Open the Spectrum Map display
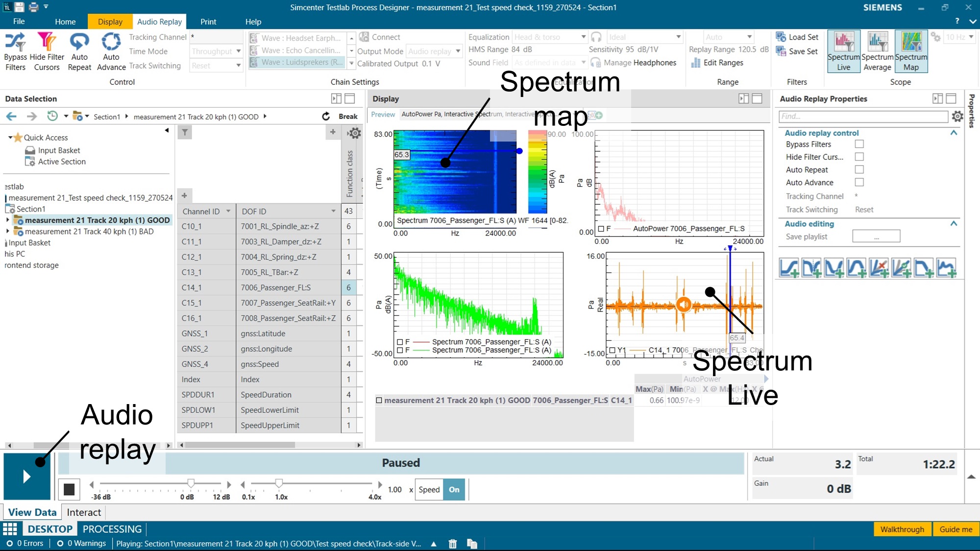Screen dimensions: 980x551 [x=910, y=50]
